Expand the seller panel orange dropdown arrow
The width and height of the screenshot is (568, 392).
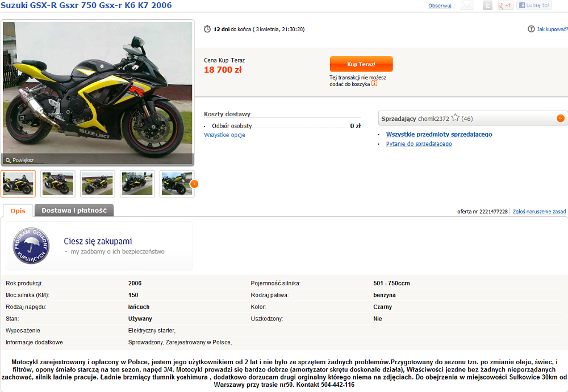pos(561,119)
